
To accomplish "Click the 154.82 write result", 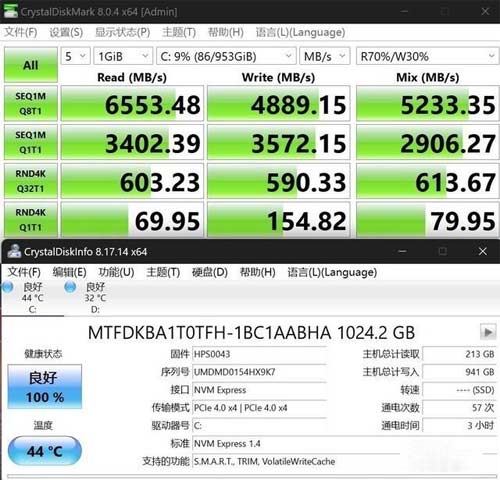I will tap(278, 219).
